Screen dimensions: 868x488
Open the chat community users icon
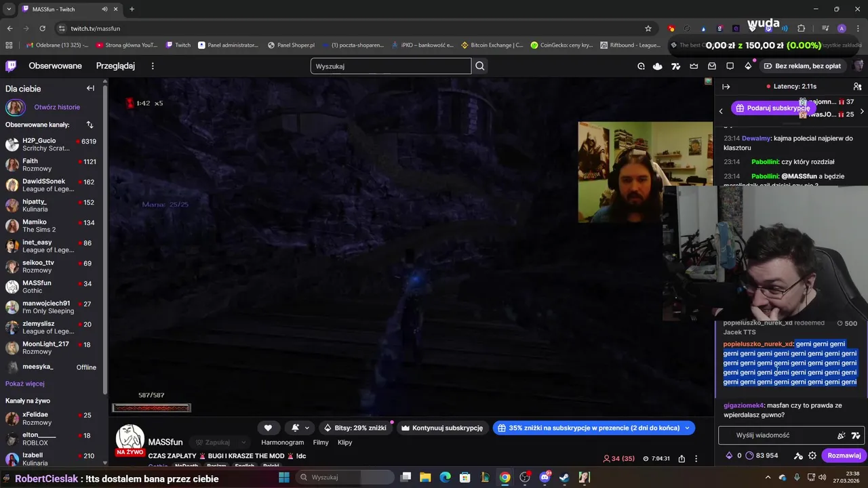[857, 87]
